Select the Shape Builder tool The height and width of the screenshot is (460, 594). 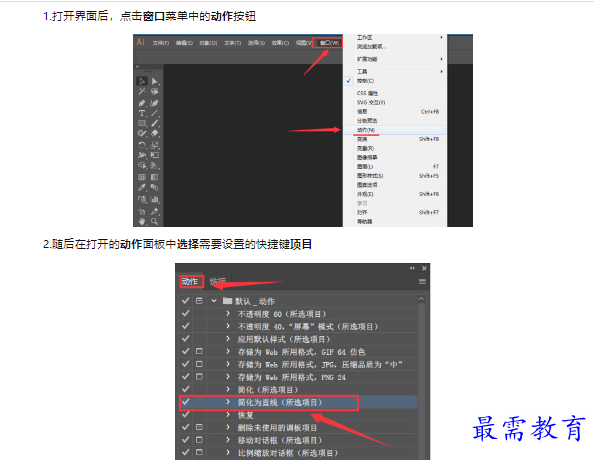coord(142,165)
